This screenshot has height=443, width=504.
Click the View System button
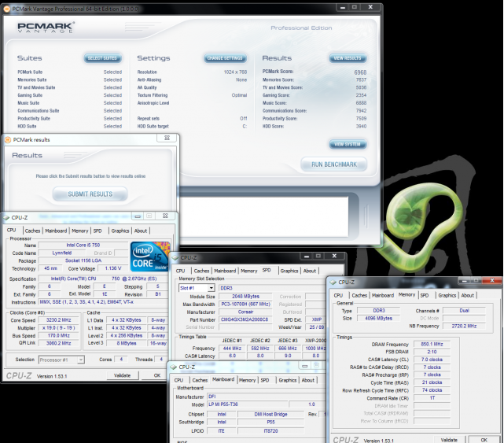[348, 145]
